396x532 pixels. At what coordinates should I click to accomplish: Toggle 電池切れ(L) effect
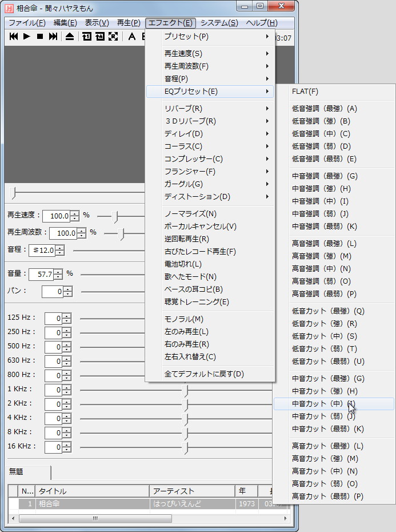pyautogui.click(x=210, y=264)
